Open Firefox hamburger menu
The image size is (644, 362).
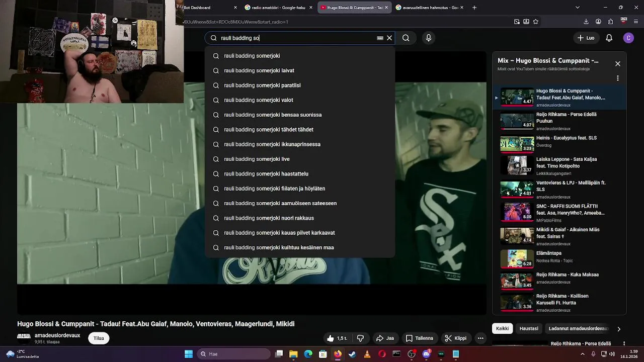point(636,22)
